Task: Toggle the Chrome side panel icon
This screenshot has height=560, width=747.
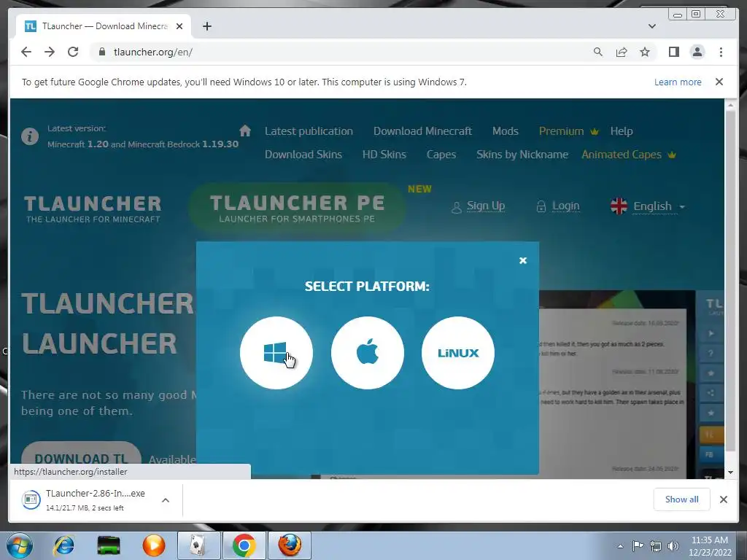Action: pyautogui.click(x=673, y=52)
